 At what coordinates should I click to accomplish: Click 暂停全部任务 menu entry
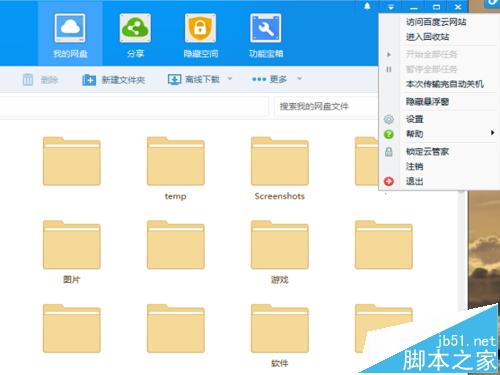click(438, 69)
